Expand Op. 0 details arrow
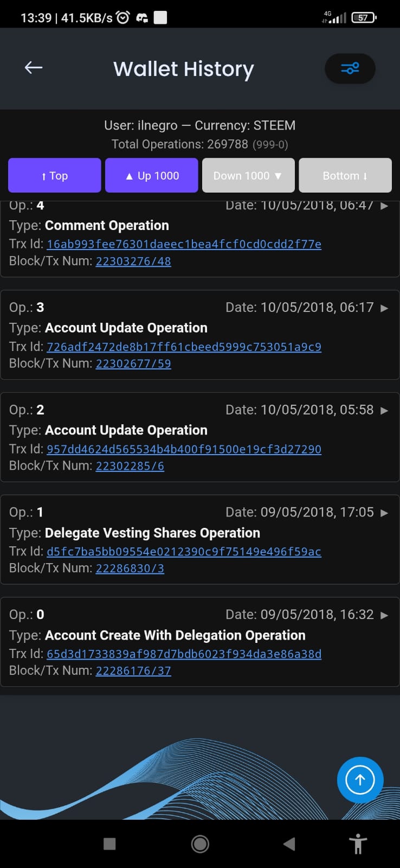Image resolution: width=400 pixels, height=868 pixels. tap(384, 615)
